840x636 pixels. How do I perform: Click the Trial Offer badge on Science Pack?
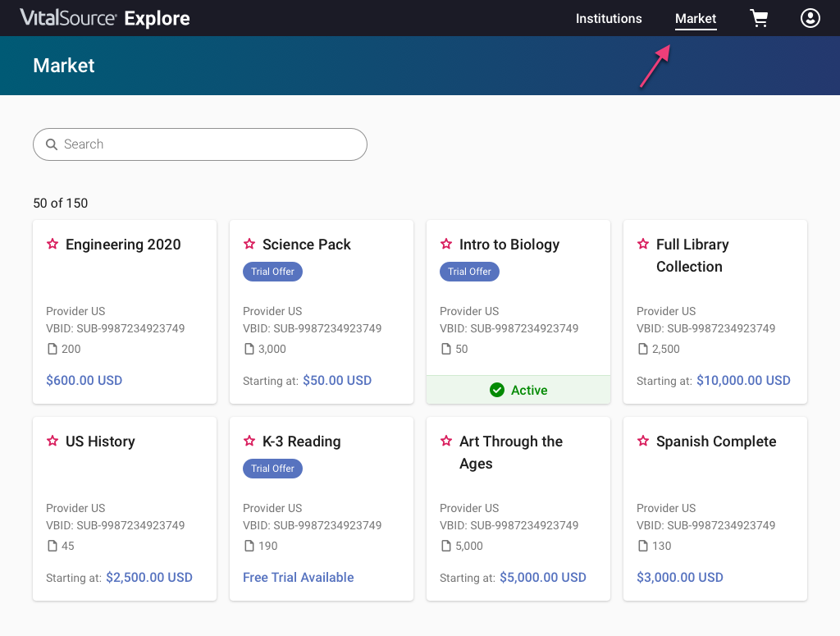(272, 272)
